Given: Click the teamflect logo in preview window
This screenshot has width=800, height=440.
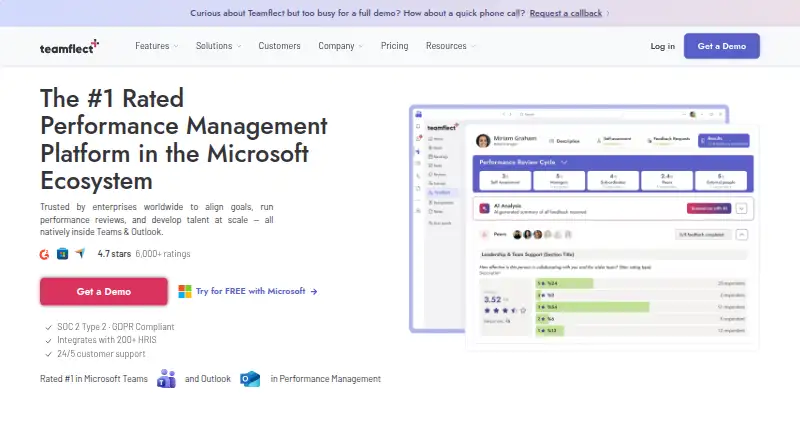Looking at the screenshot, I should pyautogui.click(x=443, y=127).
